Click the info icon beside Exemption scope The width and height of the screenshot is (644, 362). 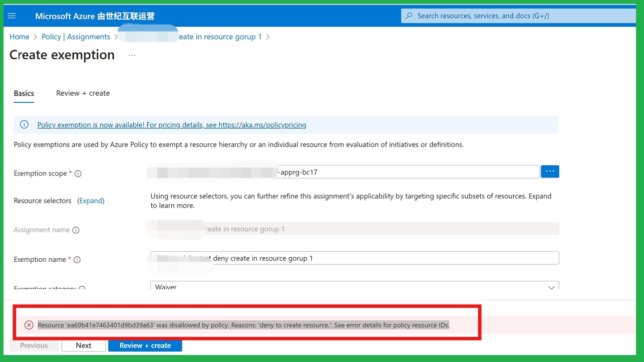point(79,174)
